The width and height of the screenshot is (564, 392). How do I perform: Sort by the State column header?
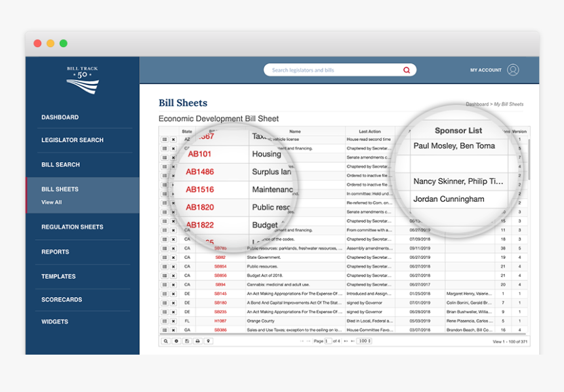pyautogui.click(x=187, y=131)
